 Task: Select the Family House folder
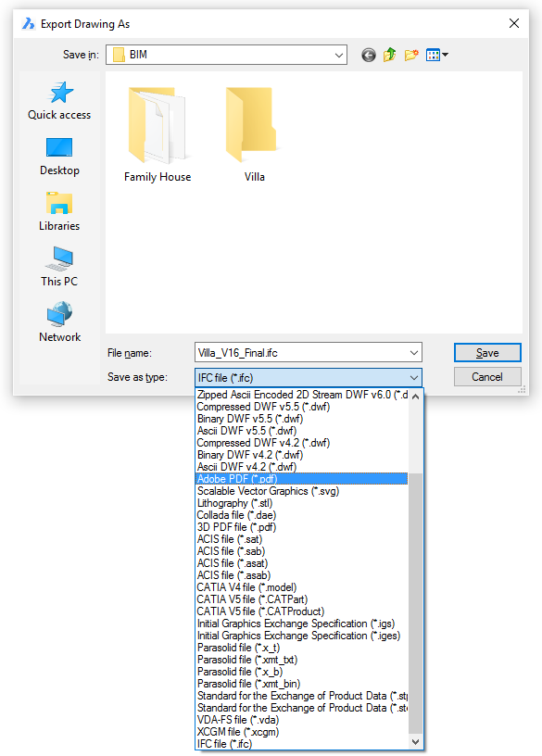pos(158,135)
